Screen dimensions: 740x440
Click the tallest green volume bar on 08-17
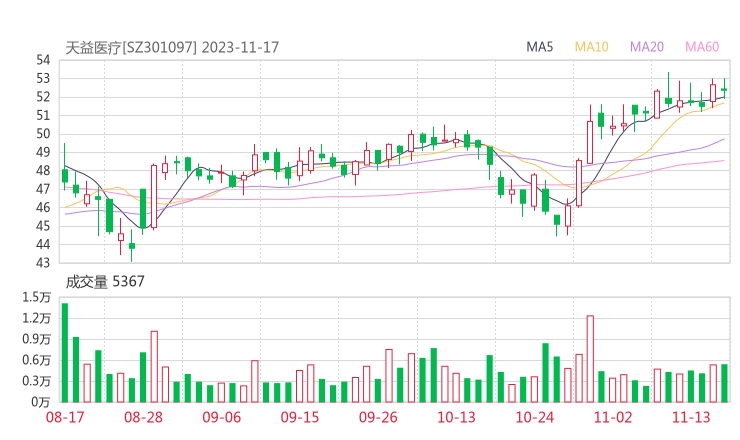(x=65, y=353)
